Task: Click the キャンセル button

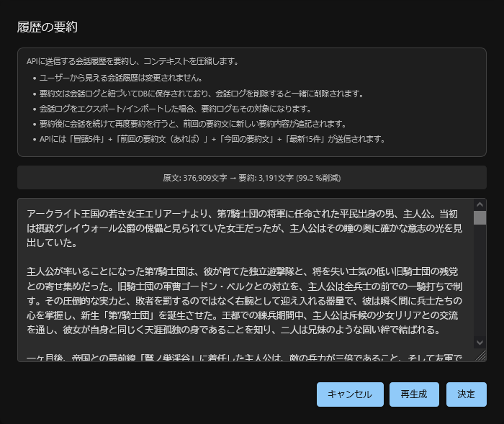Action: [350, 394]
